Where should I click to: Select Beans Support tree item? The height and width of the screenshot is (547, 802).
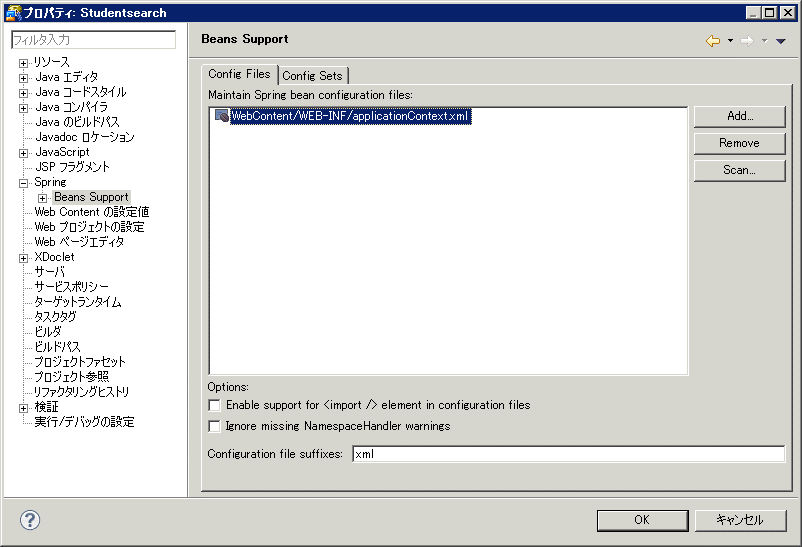click(92, 197)
